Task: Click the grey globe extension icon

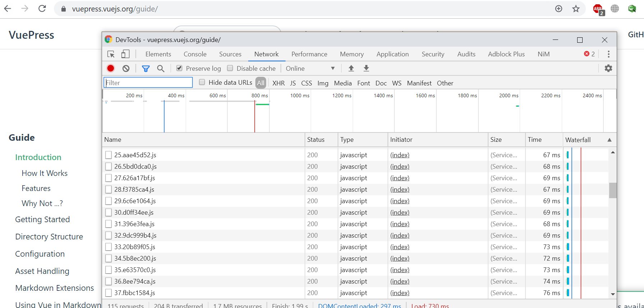Action: (615, 9)
